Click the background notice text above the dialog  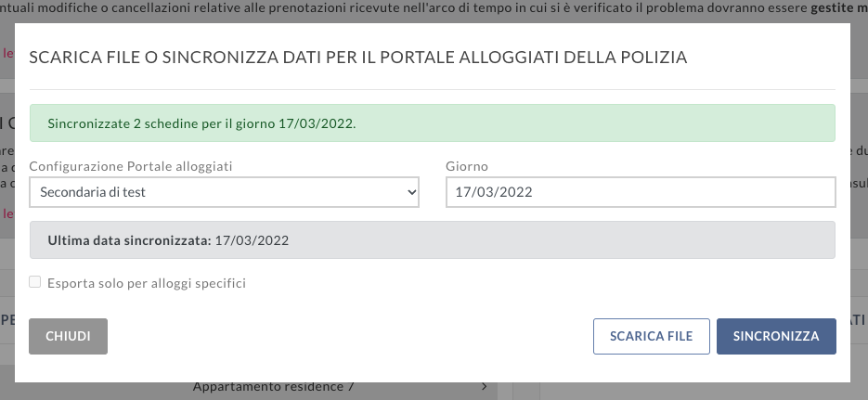tap(371, 6)
